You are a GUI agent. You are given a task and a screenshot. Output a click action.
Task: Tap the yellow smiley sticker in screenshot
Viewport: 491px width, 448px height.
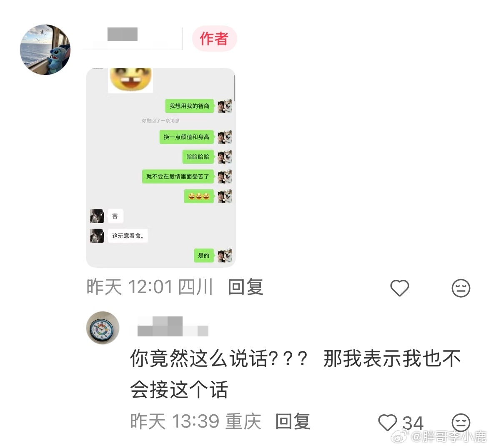(x=130, y=80)
